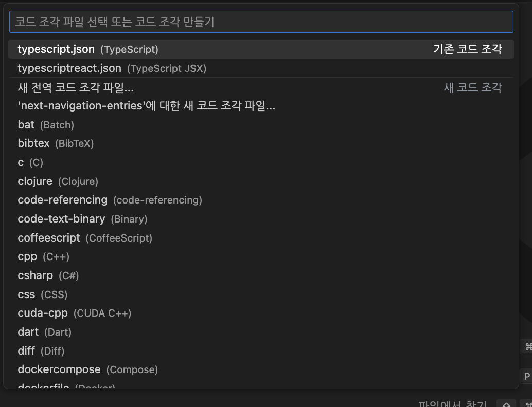Viewport: 532px width, 407px height.
Task: Create new snippet file for 'next-navigation-entries'
Action: click(261, 106)
